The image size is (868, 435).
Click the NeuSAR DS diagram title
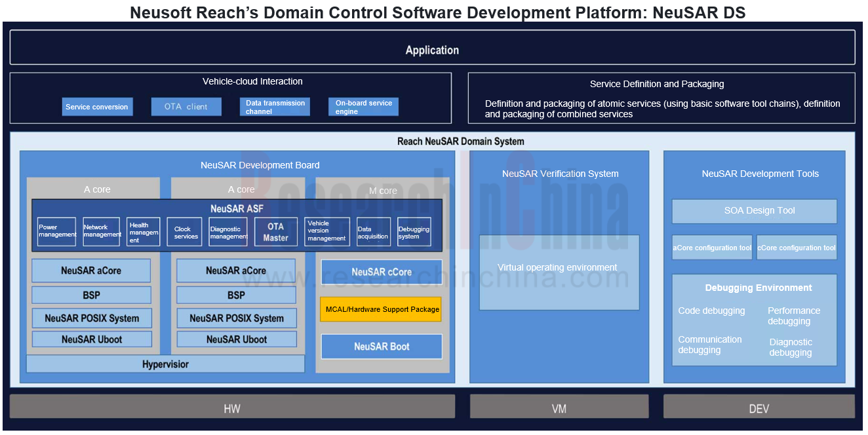(x=437, y=12)
